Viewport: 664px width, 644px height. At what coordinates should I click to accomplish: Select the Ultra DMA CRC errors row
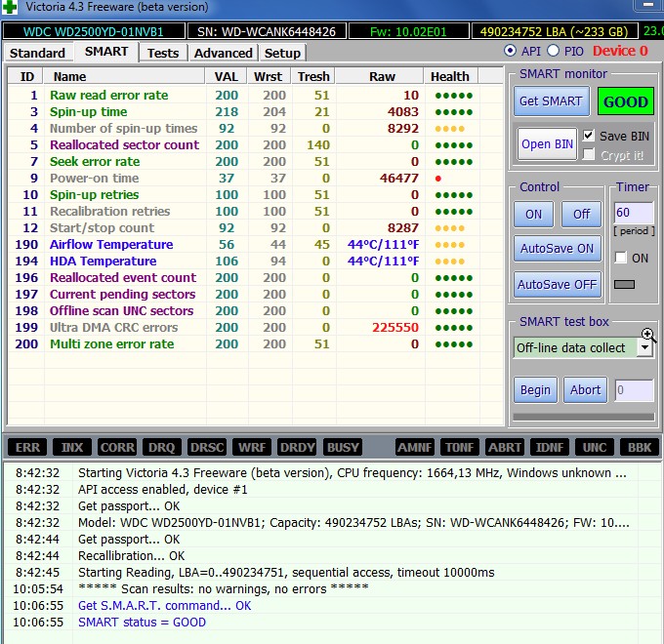[113, 327]
